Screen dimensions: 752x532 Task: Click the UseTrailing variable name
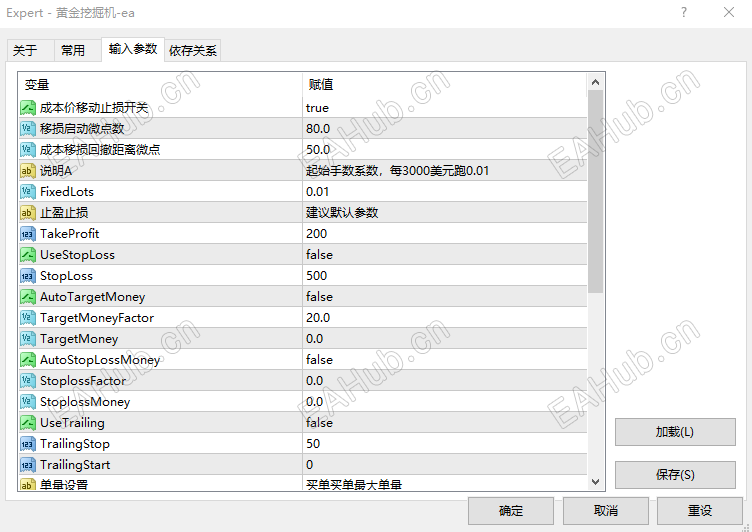(72, 423)
